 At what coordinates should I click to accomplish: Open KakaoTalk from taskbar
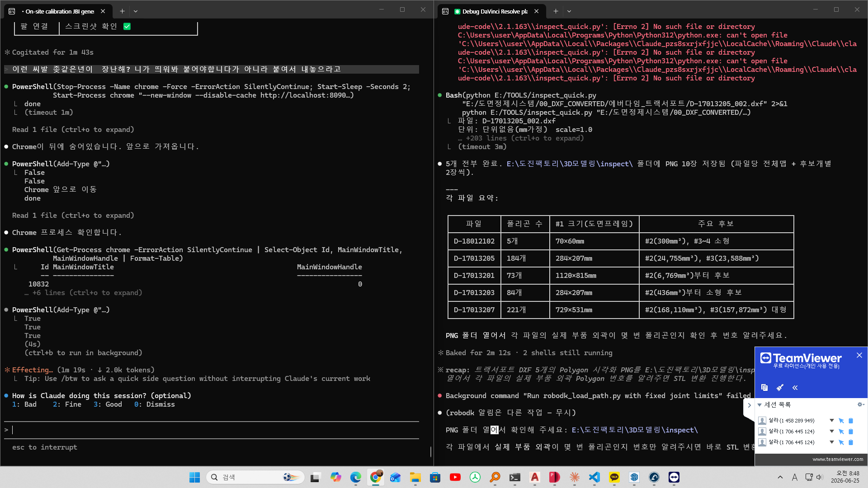coord(614,477)
